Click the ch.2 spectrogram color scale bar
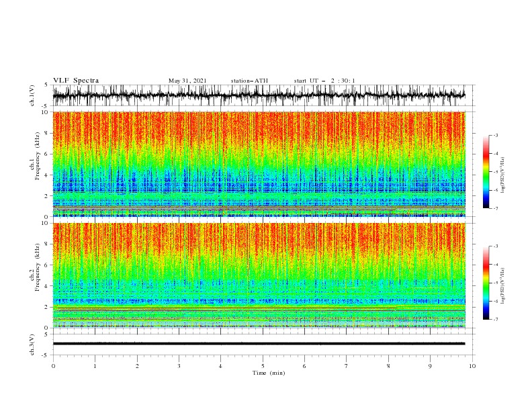532x411 pixels. (x=486, y=283)
